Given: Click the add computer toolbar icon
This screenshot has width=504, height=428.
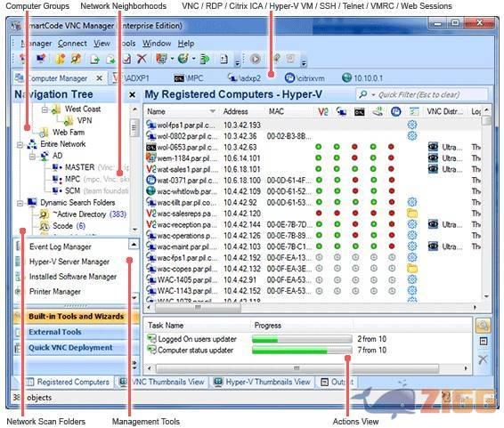Looking at the screenshot, I should point(41,59).
